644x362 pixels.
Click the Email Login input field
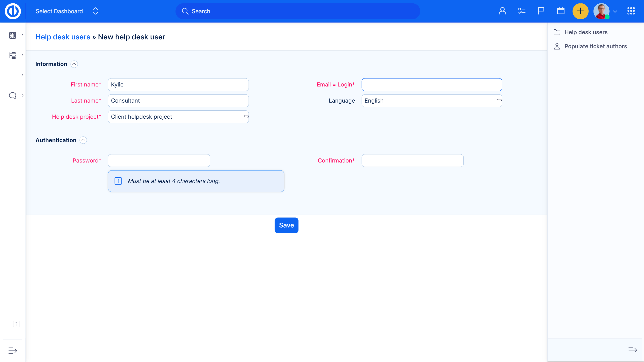tap(432, 84)
